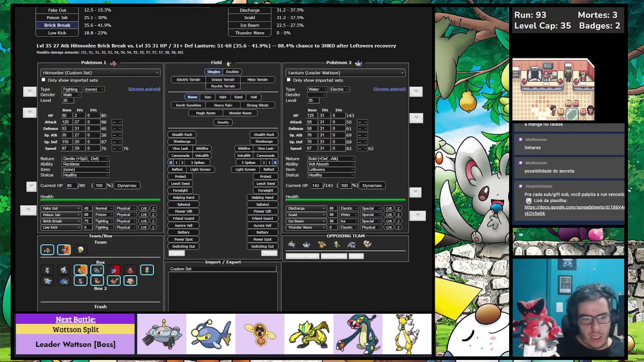The height and width of the screenshot is (362, 644).
Task: Toggle Z-move for Brick Break
Action: [153, 221]
